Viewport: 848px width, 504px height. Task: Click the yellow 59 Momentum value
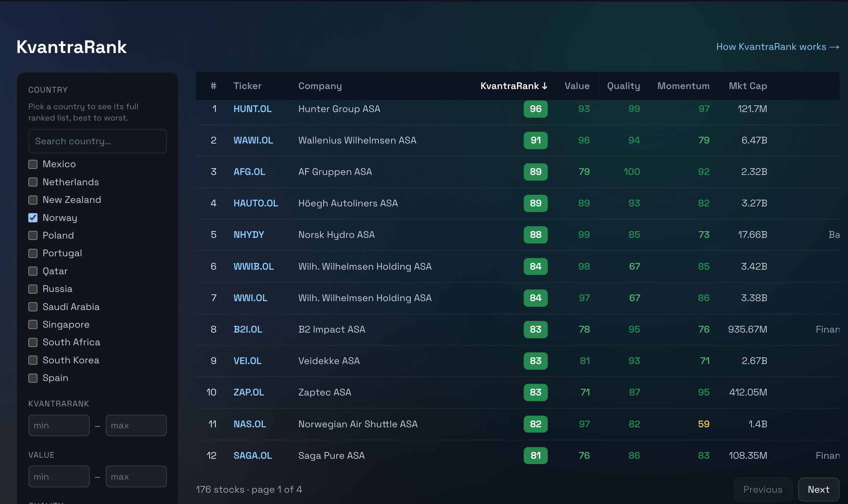tap(704, 424)
